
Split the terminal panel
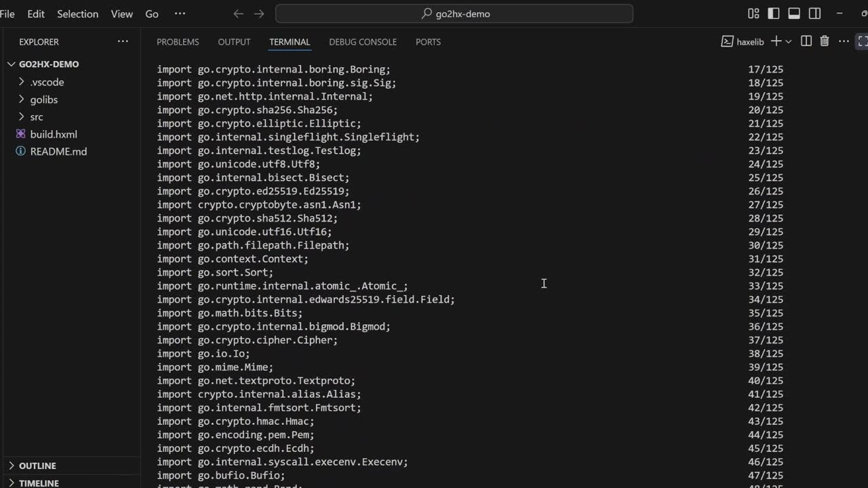coord(806,41)
